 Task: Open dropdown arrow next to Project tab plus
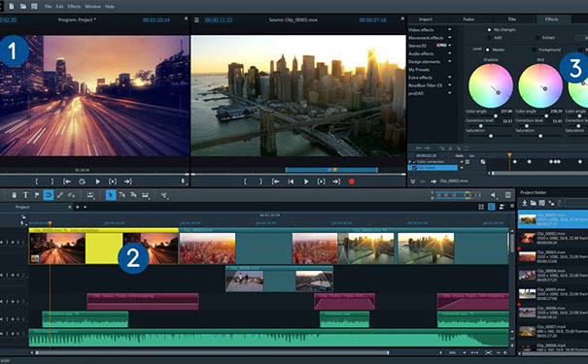[86, 207]
